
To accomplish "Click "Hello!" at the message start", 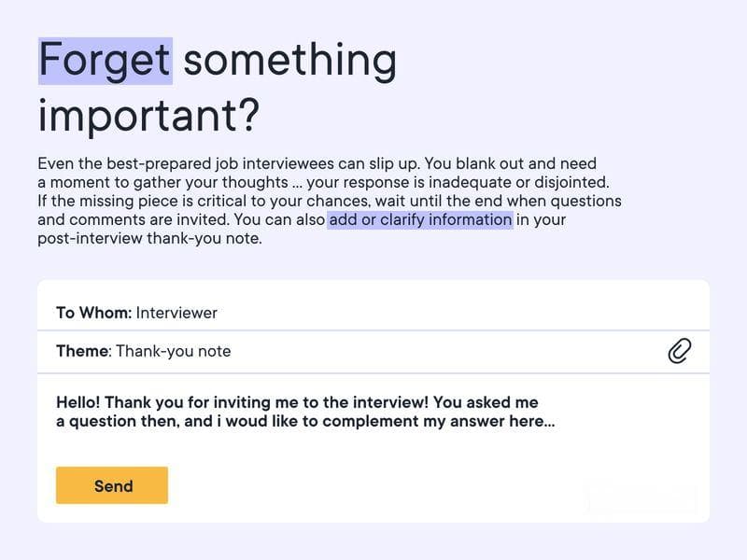I will (x=78, y=402).
